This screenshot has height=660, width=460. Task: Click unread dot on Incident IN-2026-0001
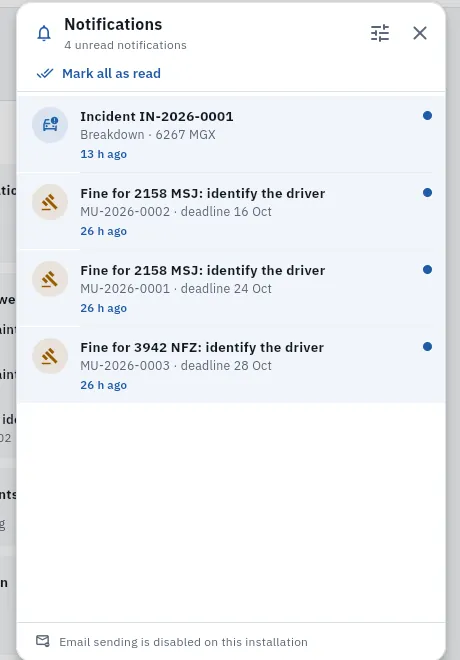tap(427, 116)
